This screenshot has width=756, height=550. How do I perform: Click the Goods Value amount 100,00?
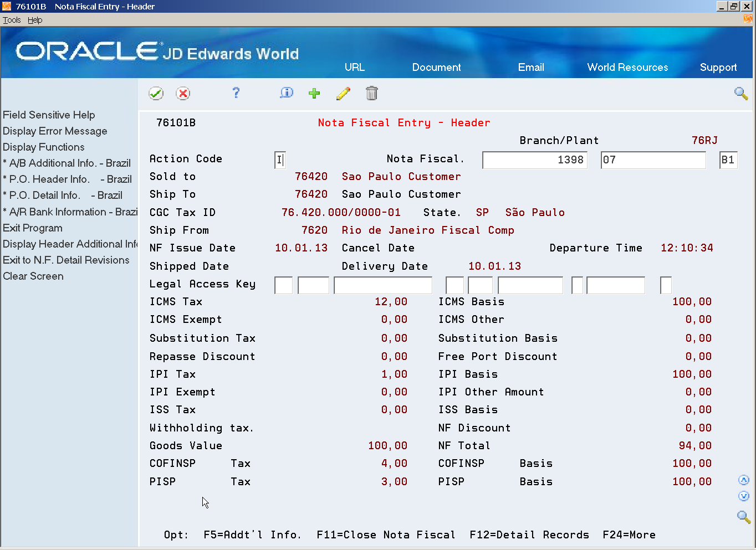(387, 445)
